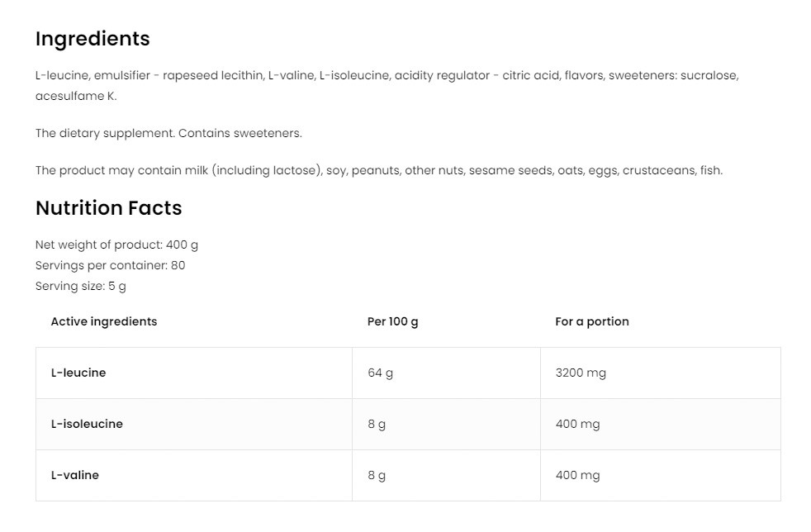Click the 400 mg cell in L-valine row
Screen dimensions: 811x532
[x=577, y=475]
